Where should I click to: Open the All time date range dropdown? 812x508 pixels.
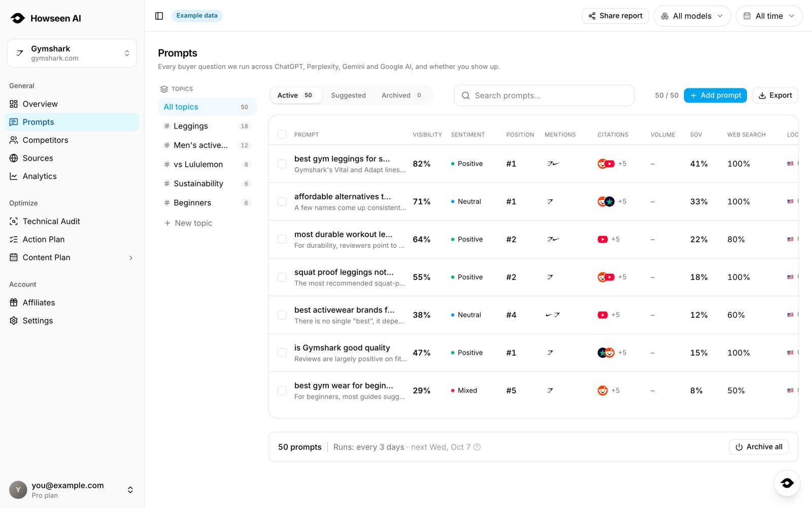pos(769,16)
